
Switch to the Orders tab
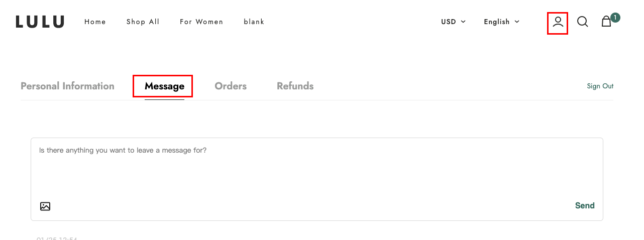point(231,86)
